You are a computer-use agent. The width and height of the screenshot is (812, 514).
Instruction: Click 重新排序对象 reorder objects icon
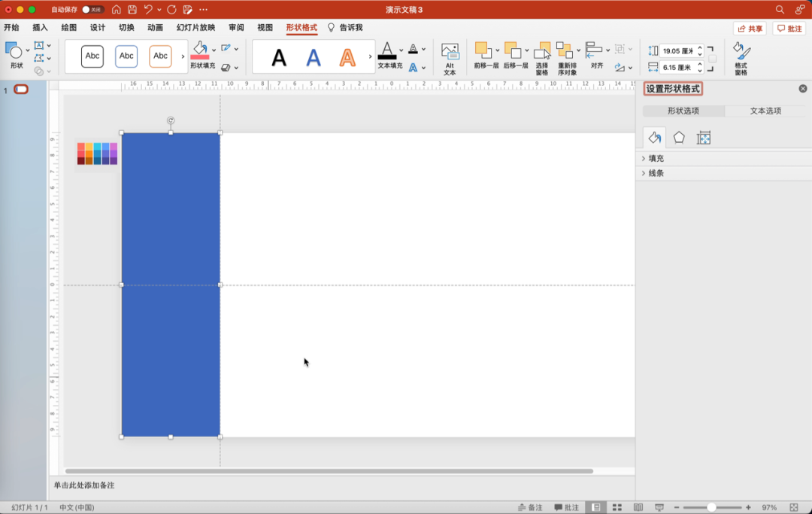pos(565,50)
